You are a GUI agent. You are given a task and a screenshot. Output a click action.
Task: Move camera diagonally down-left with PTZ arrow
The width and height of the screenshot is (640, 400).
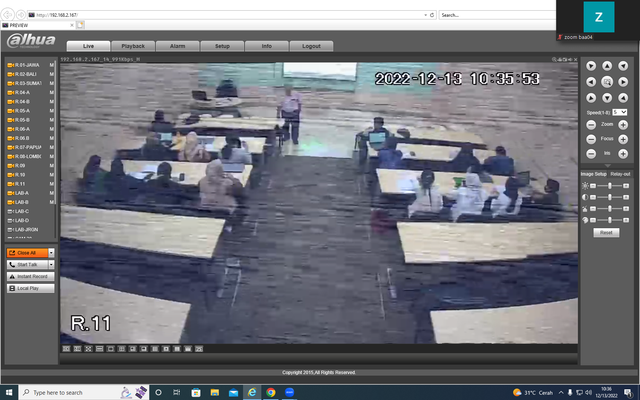(591, 98)
